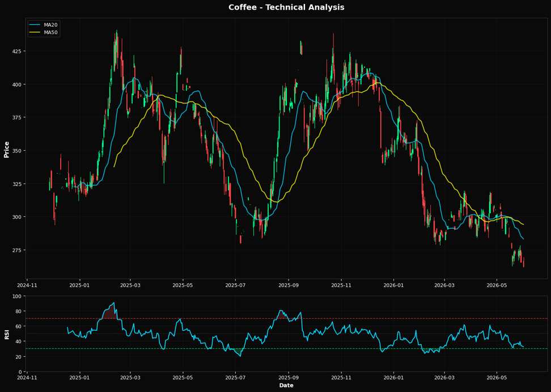Click the 425 tick on the price axis
Screen dimensions: 551x392
[x=18, y=52]
